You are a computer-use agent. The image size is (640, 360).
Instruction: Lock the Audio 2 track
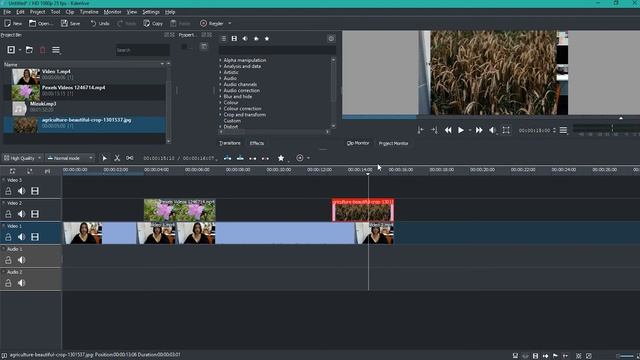coord(8,282)
